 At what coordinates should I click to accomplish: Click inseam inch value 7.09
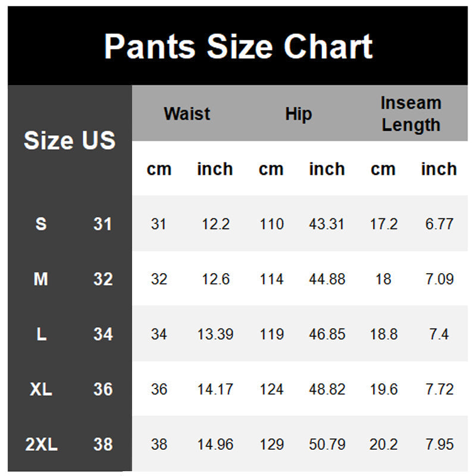point(439,279)
